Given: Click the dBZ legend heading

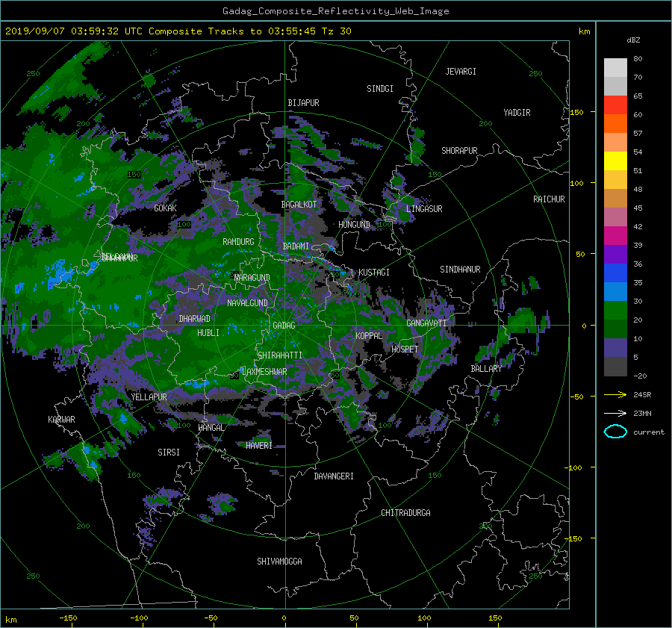Looking at the screenshot, I should point(633,40).
